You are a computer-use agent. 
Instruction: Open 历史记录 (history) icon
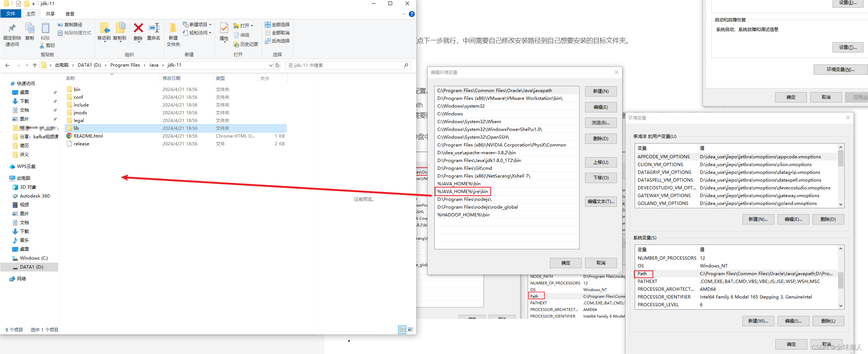tap(236, 44)
